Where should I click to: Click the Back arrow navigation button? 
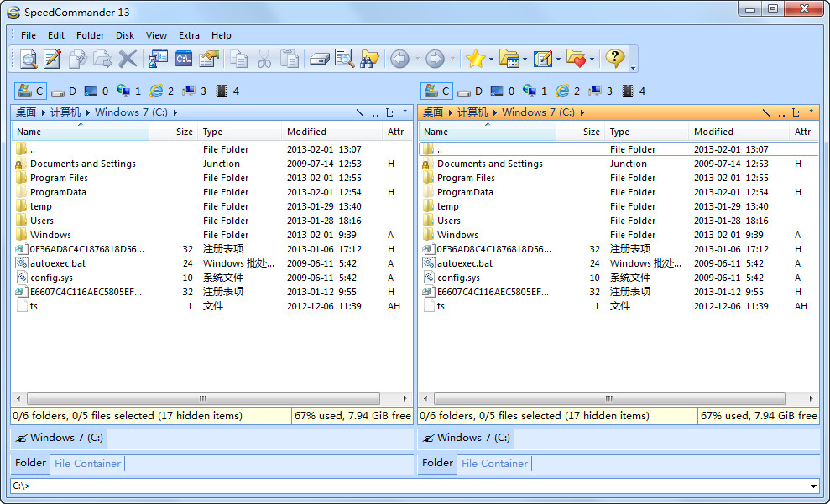click(399, 59)
